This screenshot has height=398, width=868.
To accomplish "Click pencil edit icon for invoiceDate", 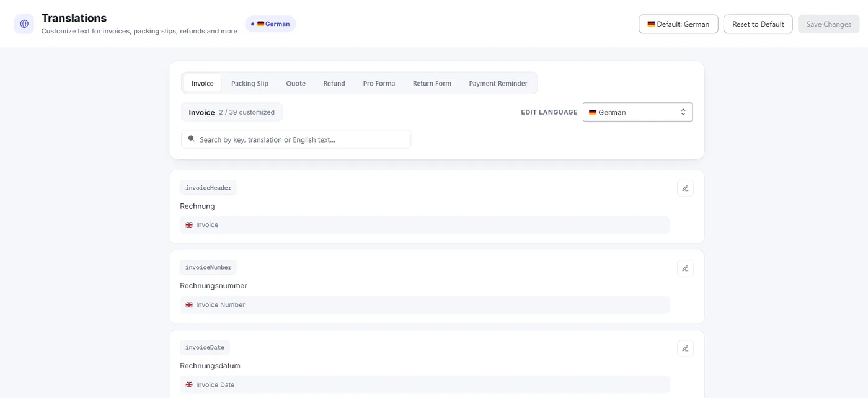I will [x=685, y=348].
